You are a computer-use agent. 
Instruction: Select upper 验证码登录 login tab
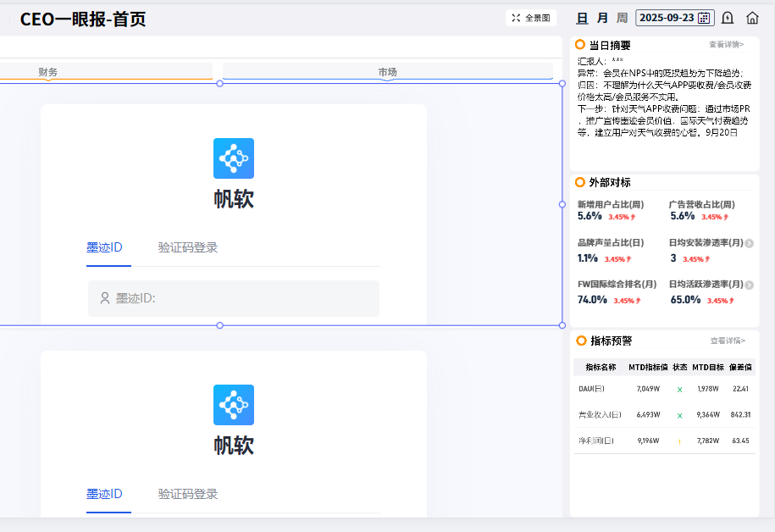click(188, 247)
